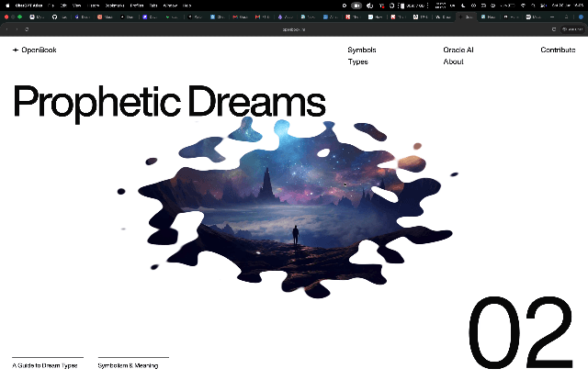This screenshot has width=588, height=380.
Task: Open the View menu
Action: pos(77,6)
